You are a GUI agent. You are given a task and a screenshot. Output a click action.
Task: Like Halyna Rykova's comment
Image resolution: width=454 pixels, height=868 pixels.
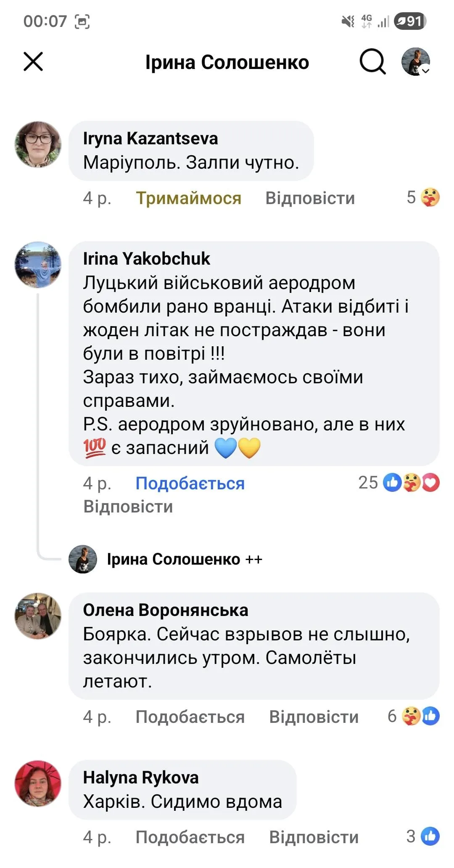[190, 837]
